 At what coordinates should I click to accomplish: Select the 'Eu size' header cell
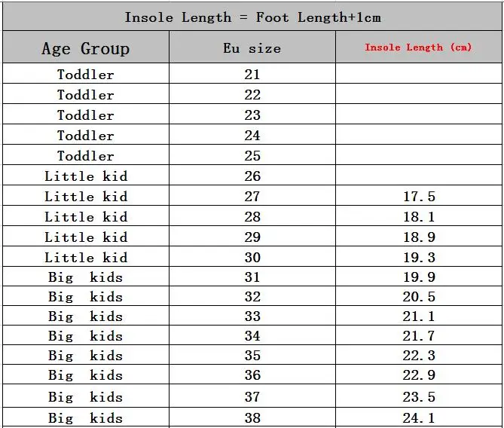tap(252, 49)
